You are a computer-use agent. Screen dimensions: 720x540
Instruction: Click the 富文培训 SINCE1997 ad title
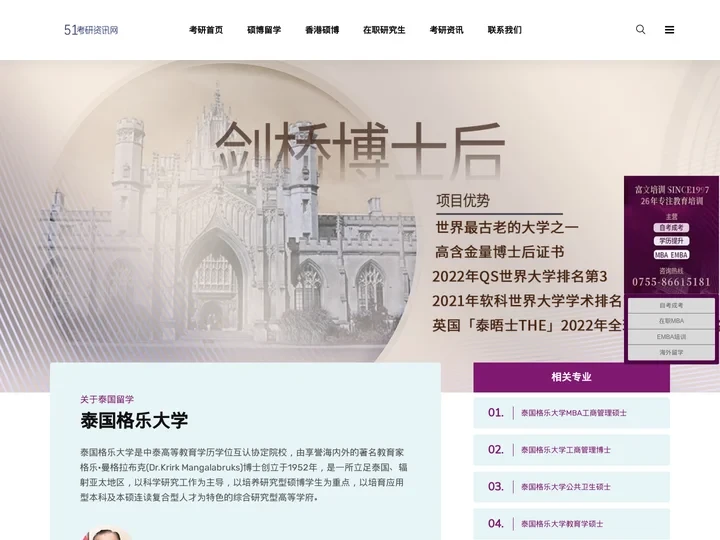671,190
